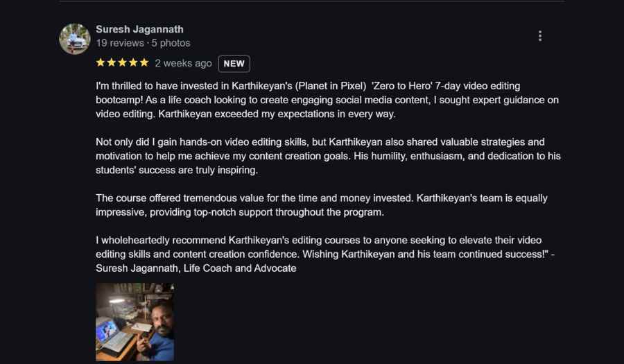The height and width of the screenshot is (364, 624).
Task: Click the paragraph starting 'I wholeheartedly recommend'
Action: coord(325,254)
